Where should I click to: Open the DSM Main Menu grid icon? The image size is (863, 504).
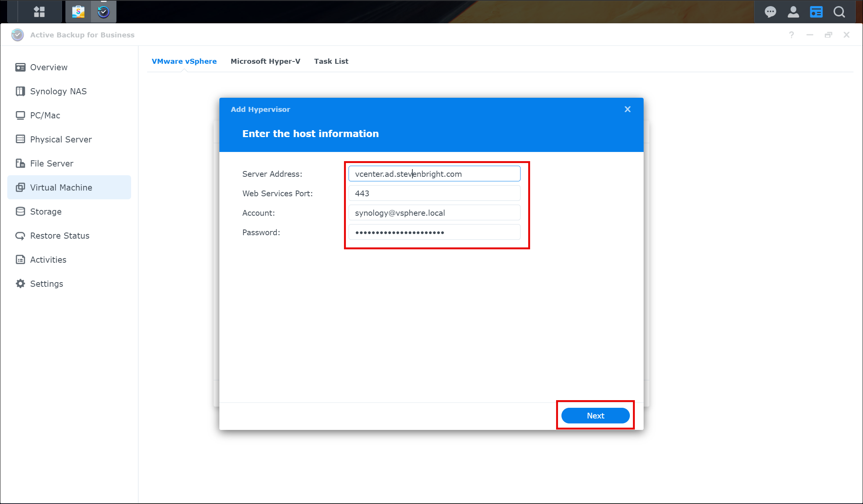[x=39, y=11]
